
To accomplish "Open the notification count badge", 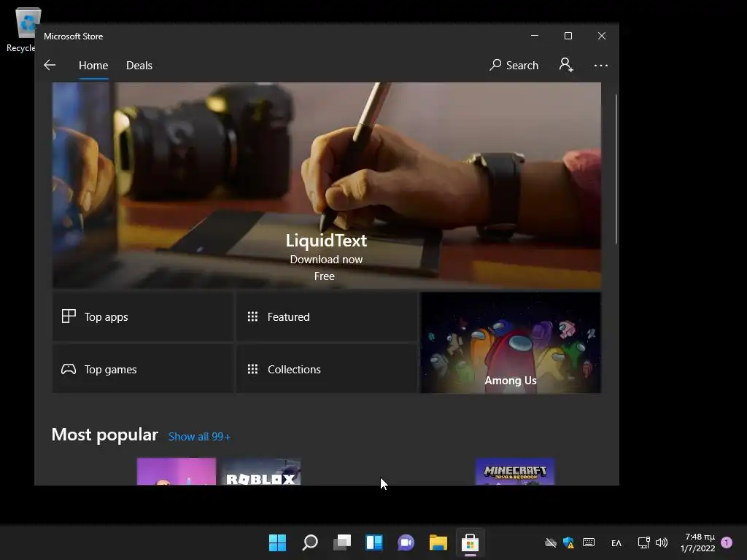I will coord(727,542).
